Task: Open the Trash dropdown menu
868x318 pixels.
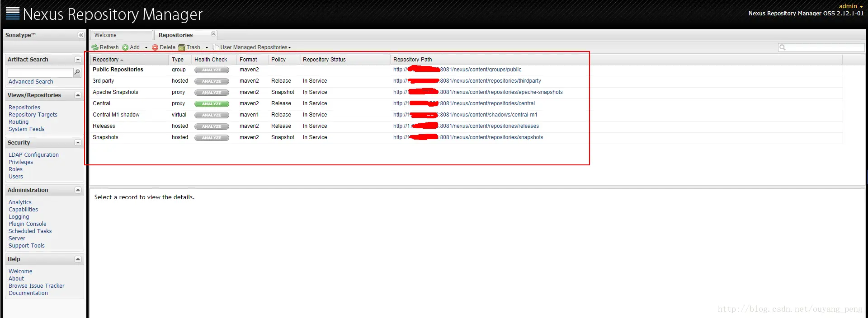Action: click(193, 47)
